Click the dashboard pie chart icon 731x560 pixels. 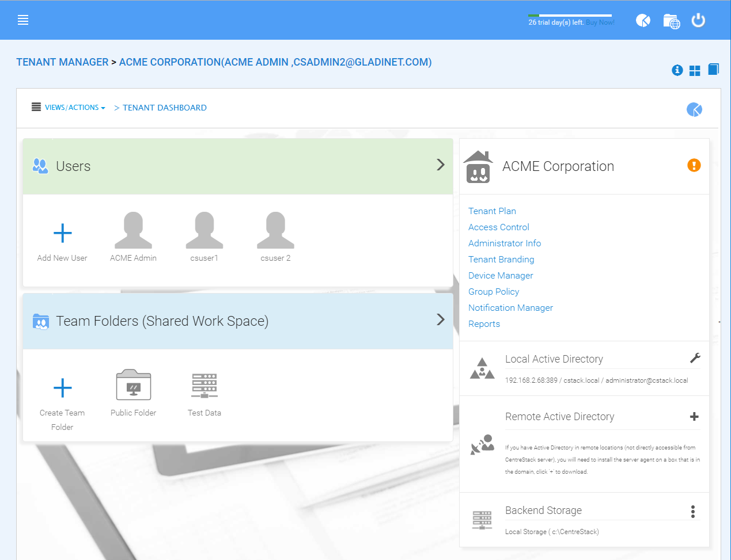[694, 109]
